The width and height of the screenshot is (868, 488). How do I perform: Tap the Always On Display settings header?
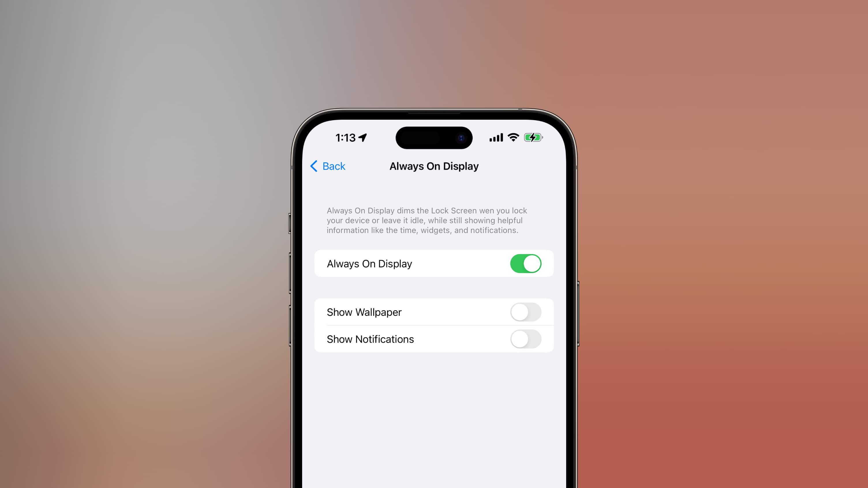(433, 166)
